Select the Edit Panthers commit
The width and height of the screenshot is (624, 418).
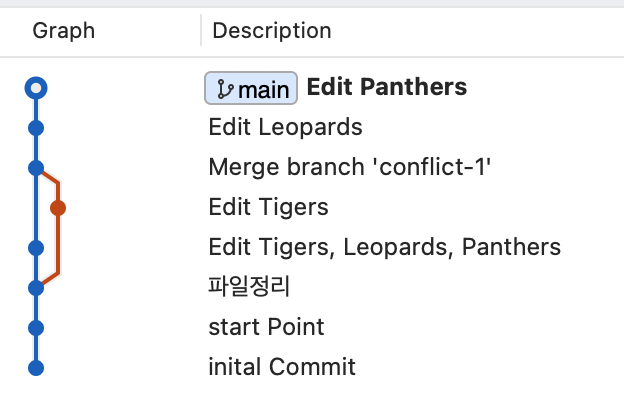coord(387,87)
